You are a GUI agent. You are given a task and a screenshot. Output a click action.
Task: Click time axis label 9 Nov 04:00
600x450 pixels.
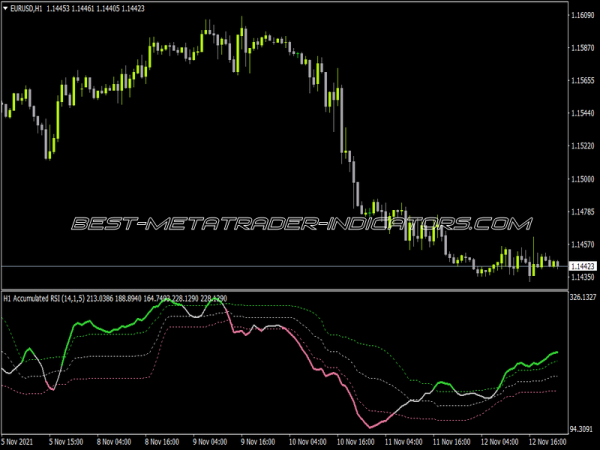(x=210, y=442)
